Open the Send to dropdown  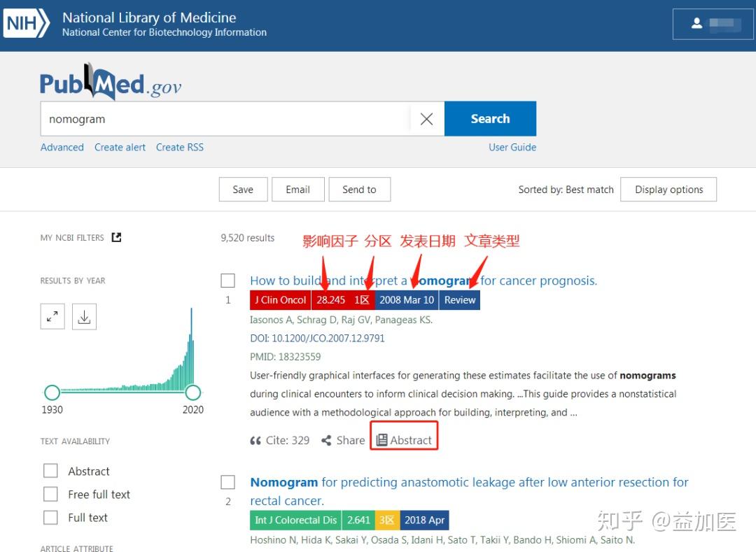(x=359, y=189)
